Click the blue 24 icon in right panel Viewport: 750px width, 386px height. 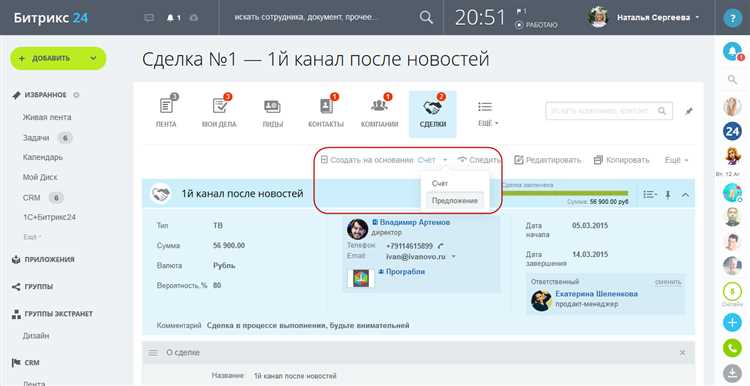point(732,131)
